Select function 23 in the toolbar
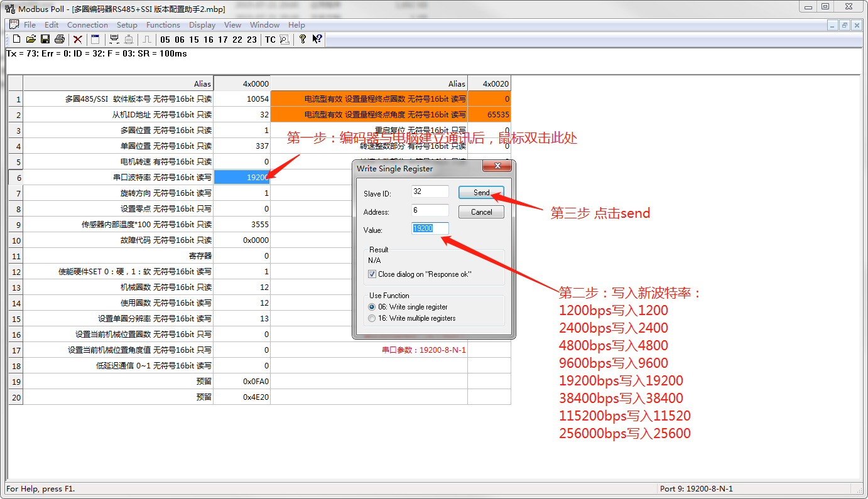The width and height of the screenshot is (868, 499). (252, 40)
